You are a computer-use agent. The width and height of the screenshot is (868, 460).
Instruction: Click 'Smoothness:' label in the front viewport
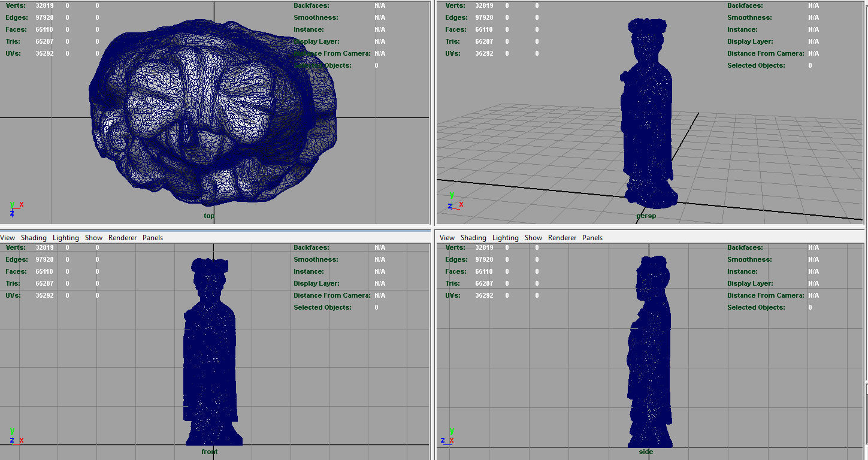coord(316,259)
